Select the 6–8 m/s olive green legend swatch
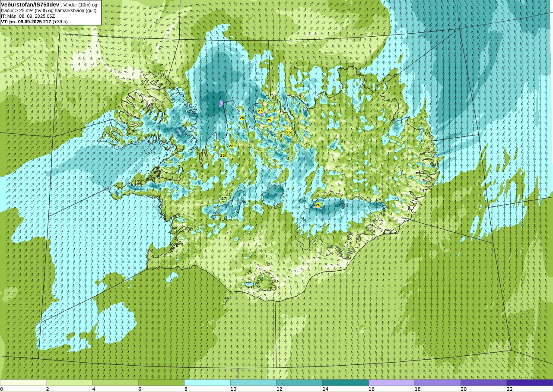The height and width of the screenshot is (392, 553). click(161, 383)
